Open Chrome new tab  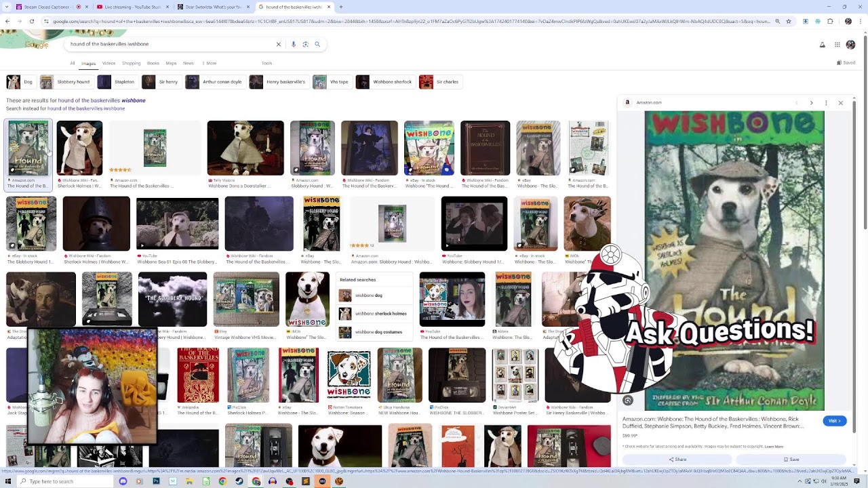(x=340, y=7)
